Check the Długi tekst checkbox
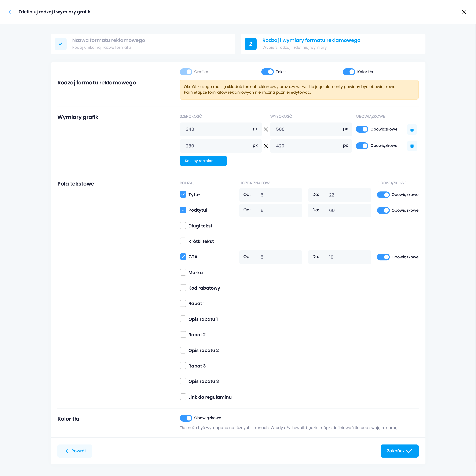Viewport: 476px width, 476px height. pyautogui.click(x=183, y=226)
